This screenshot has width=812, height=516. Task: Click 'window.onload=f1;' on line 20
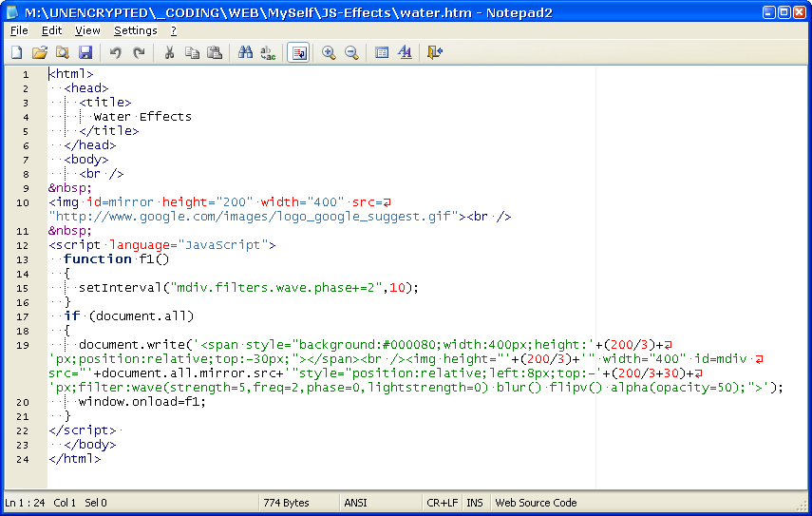(142, 402)
